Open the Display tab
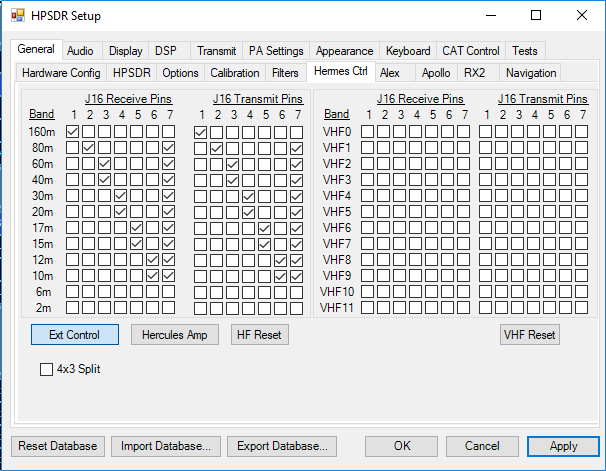The image size is (606, 471). pos(126,51)
